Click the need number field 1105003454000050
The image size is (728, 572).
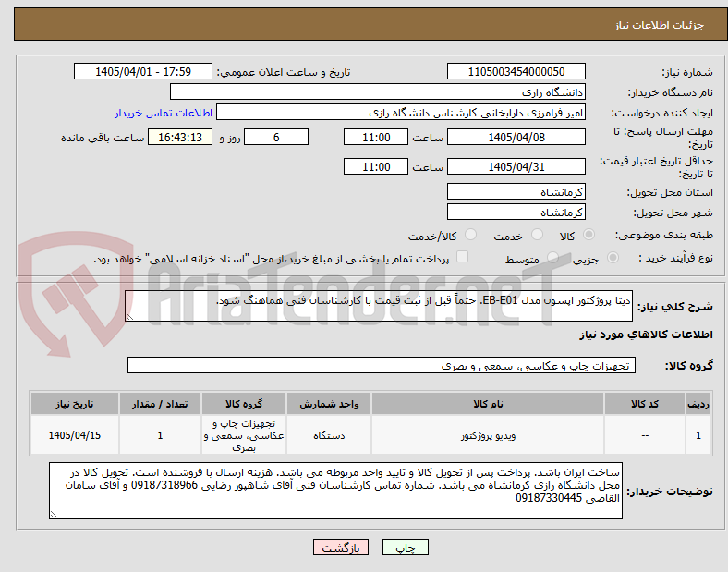[516, 71]
